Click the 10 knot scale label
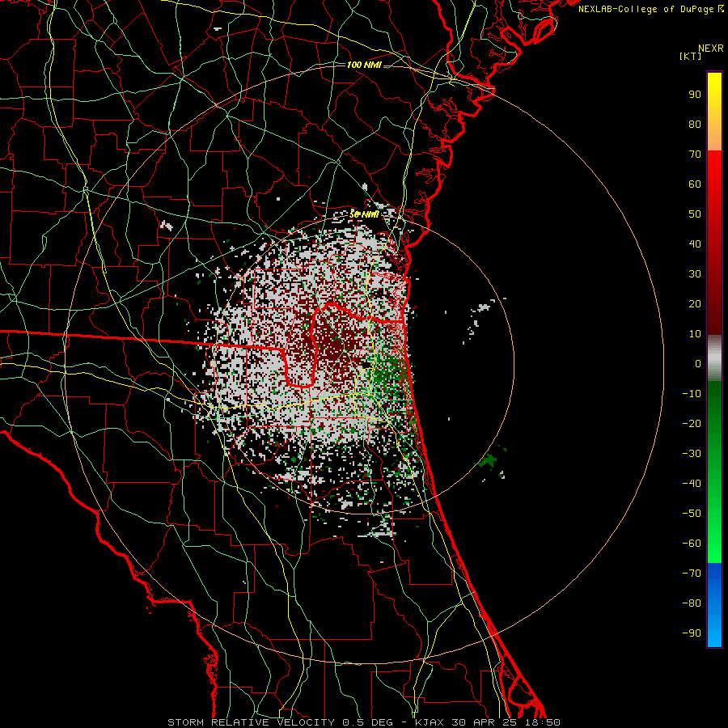728x728 pixels. [695, 334]
